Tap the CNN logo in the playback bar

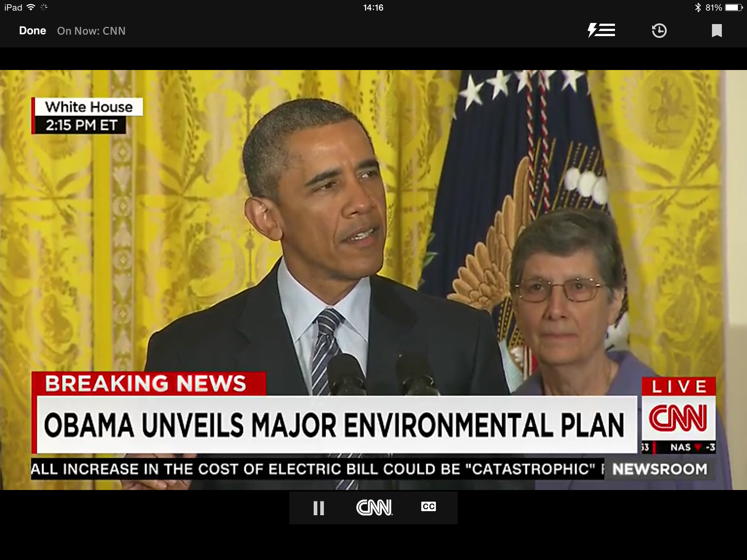coord(374,507)
